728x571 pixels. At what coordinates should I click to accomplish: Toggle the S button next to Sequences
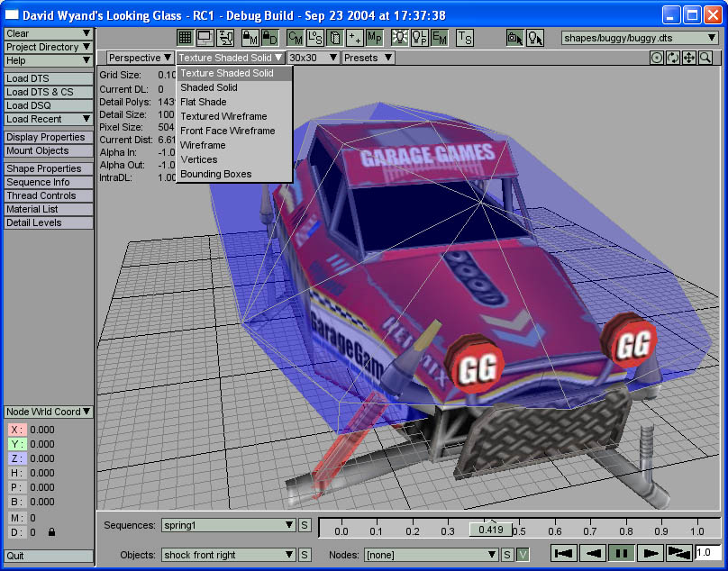[x=305, y=525]
